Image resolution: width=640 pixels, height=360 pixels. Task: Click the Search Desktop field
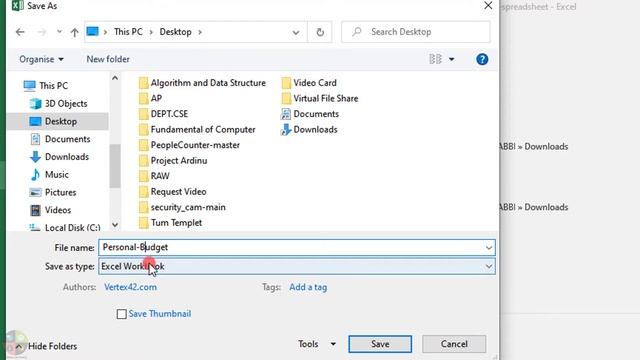(x=416, y=32)
